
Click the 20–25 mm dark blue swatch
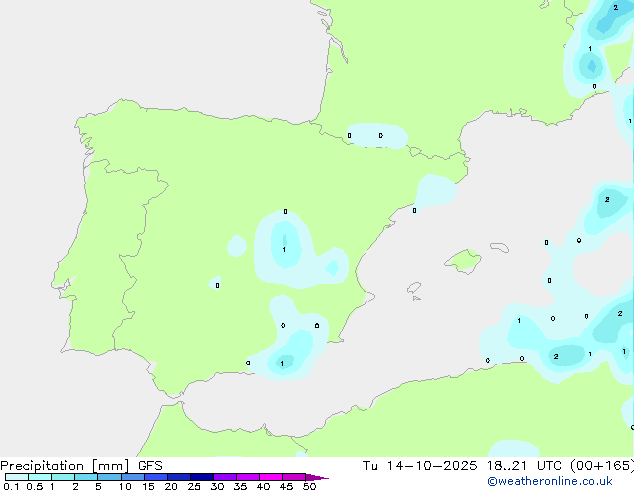tap(179, 477)
